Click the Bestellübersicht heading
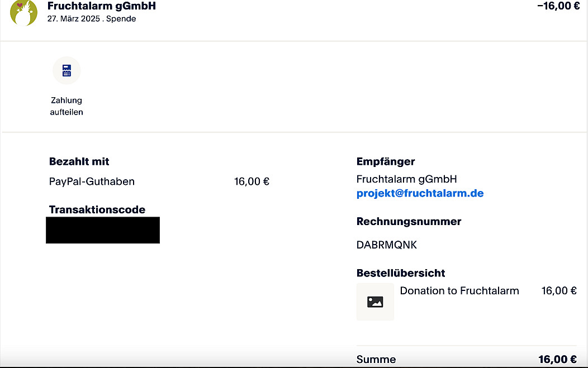Image resolution: width=588 pixels, height=368 pixels. 401,273
